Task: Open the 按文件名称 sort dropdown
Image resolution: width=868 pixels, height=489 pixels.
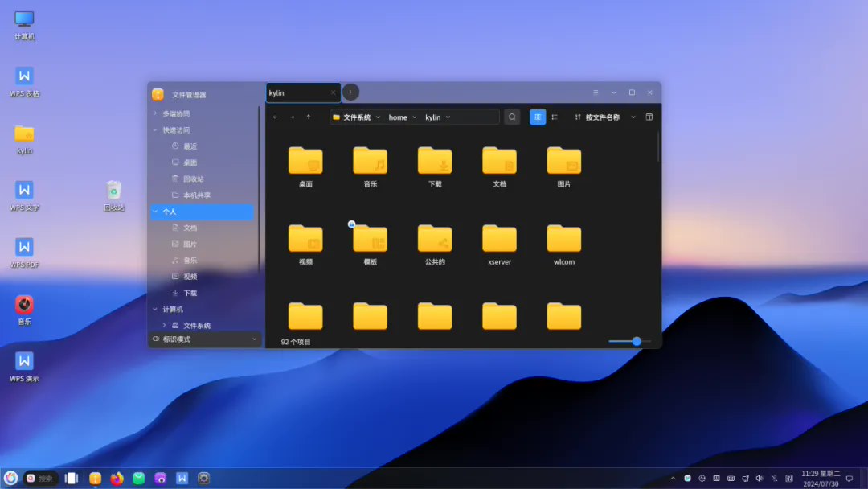Action: pyautogui.click(x=604, y=117)
